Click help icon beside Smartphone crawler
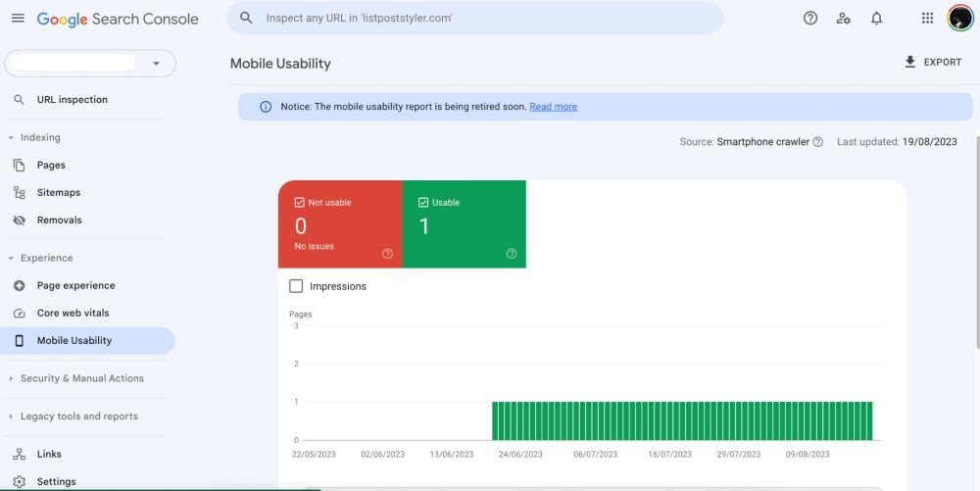The height and width of the screenshot is (491, 980). tap(817, 142)
